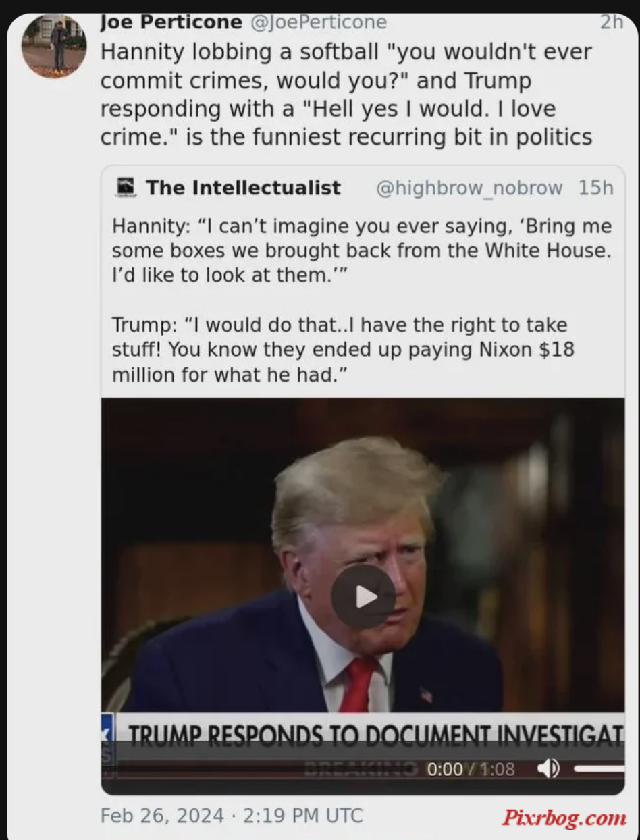Play the embedded Trump interview video
Image resolution: width=640 pixels, height=840 pixels.
click(363, 596)
